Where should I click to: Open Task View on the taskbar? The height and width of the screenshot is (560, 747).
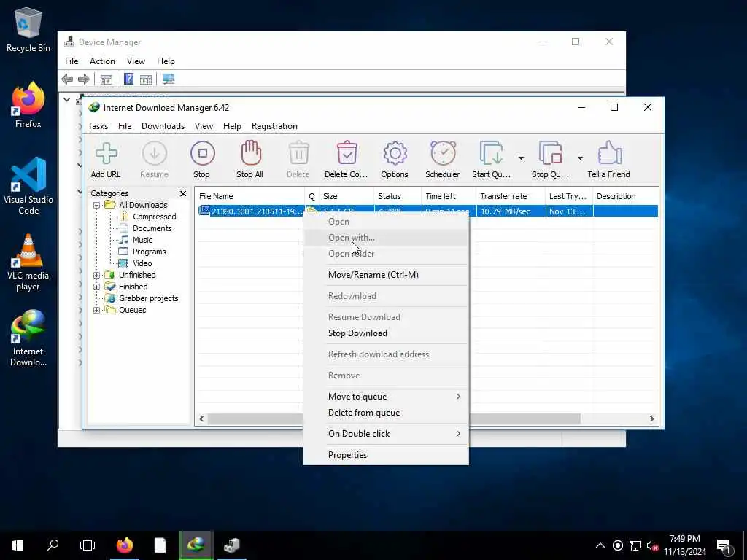88,545
